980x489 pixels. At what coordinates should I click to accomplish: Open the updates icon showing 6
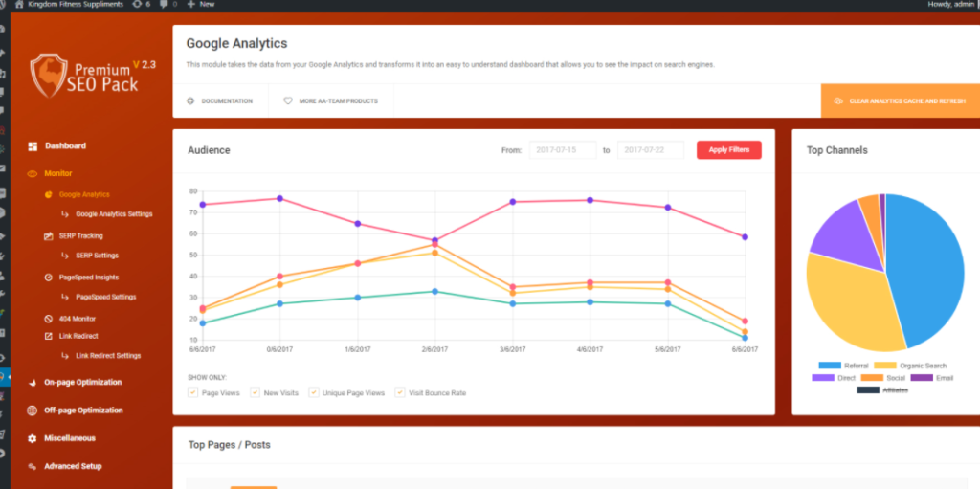click(137, 4)
